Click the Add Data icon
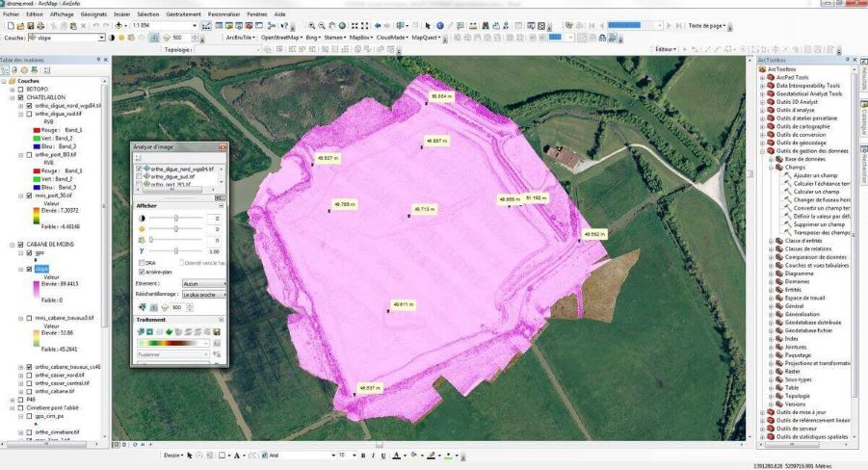The height and width of the screenshot is (470, 868). click(118, 25)
